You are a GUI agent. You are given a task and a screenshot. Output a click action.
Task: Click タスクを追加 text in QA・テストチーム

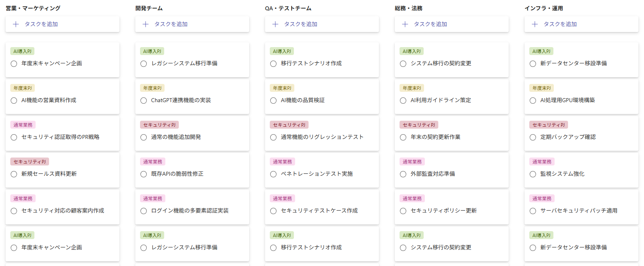tap(301, 24)
